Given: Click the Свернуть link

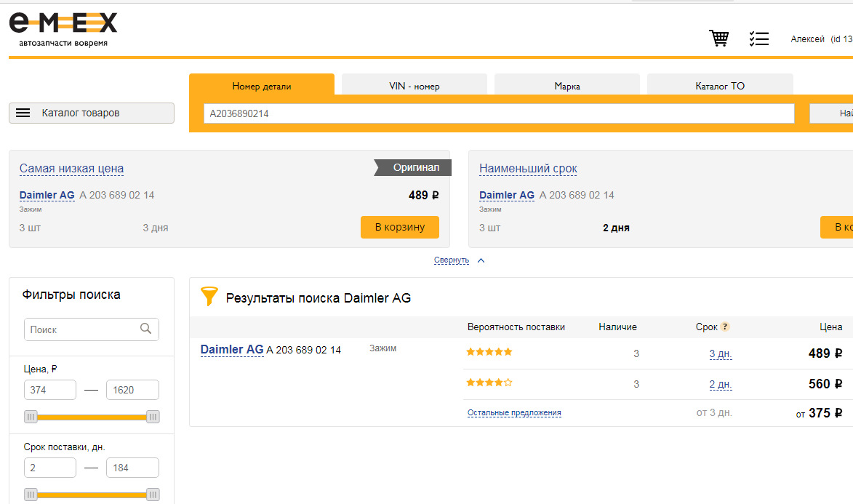Looking at the screenshot, I should pyautogui.click(x=451, y=260).
